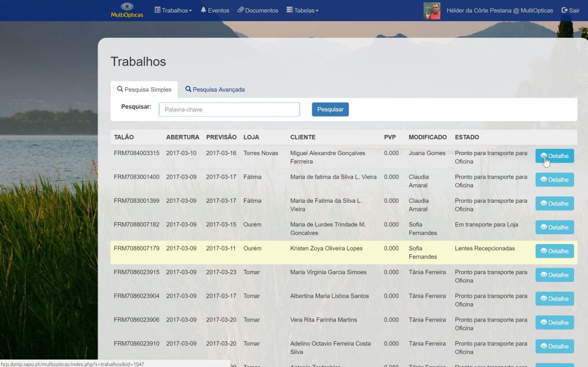
Task: Open Detalhe for talão FRM7084003315
Action: point(554,156)
